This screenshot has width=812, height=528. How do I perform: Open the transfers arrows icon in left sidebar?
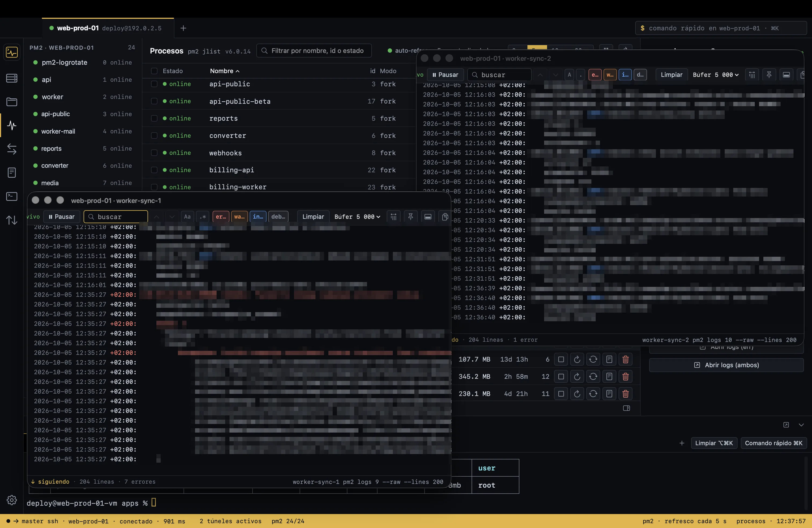[12, 149]
